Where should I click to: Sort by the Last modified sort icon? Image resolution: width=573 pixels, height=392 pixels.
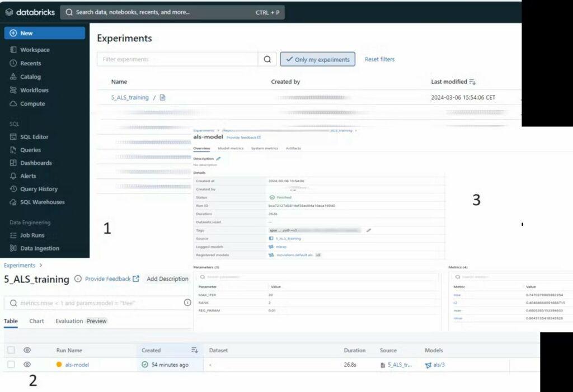point(472,82)
